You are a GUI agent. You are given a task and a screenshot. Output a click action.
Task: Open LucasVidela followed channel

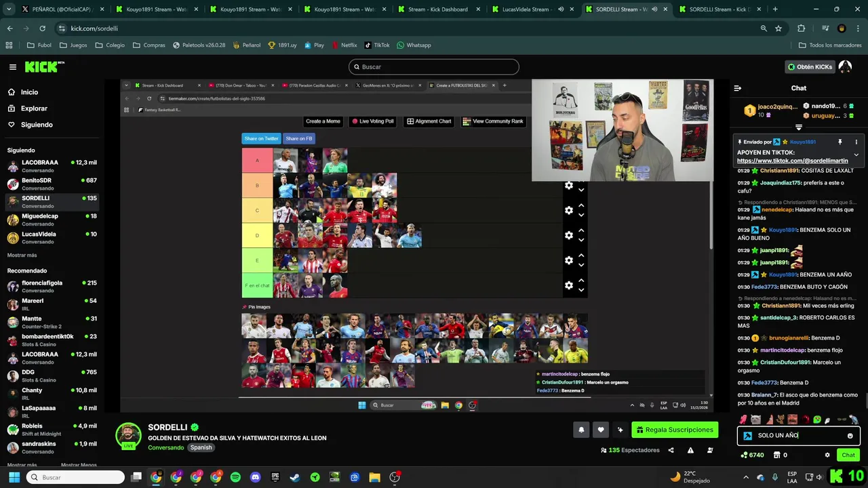point(52,237)
